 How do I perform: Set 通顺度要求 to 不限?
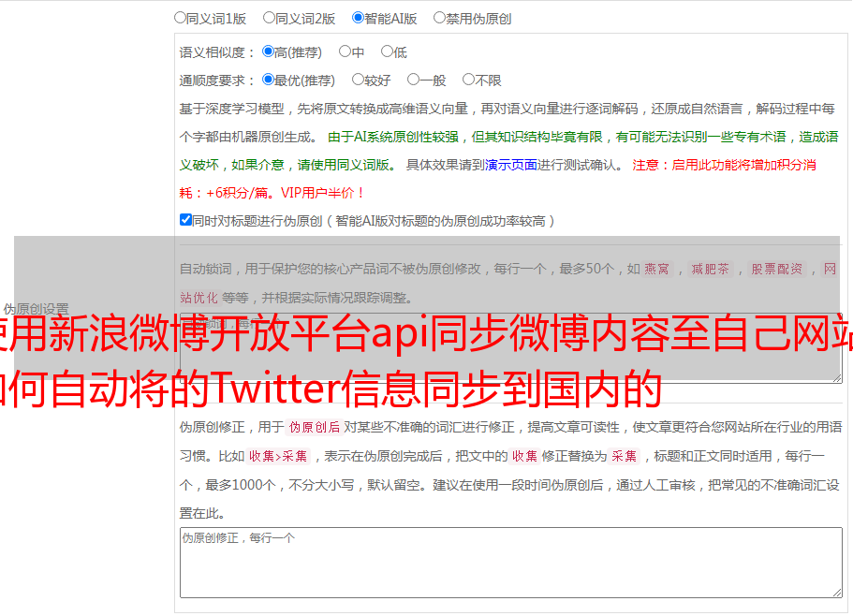click(x=468, y=80)
